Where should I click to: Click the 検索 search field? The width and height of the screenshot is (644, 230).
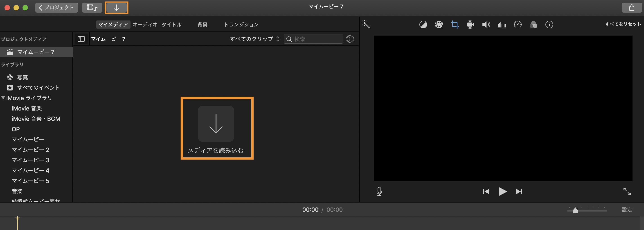(x=313, y=39)
